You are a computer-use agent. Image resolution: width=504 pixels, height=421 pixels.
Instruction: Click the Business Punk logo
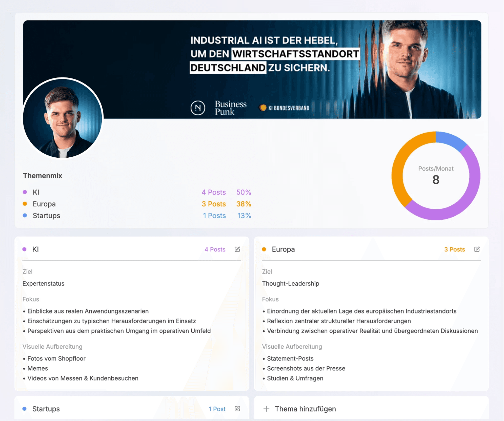(x=230, y=108)
